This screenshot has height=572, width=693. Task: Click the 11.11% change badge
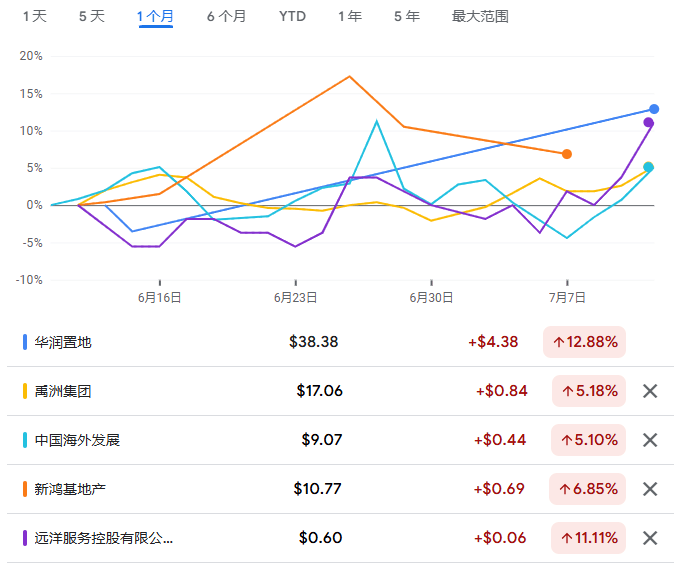coord(588,538)
